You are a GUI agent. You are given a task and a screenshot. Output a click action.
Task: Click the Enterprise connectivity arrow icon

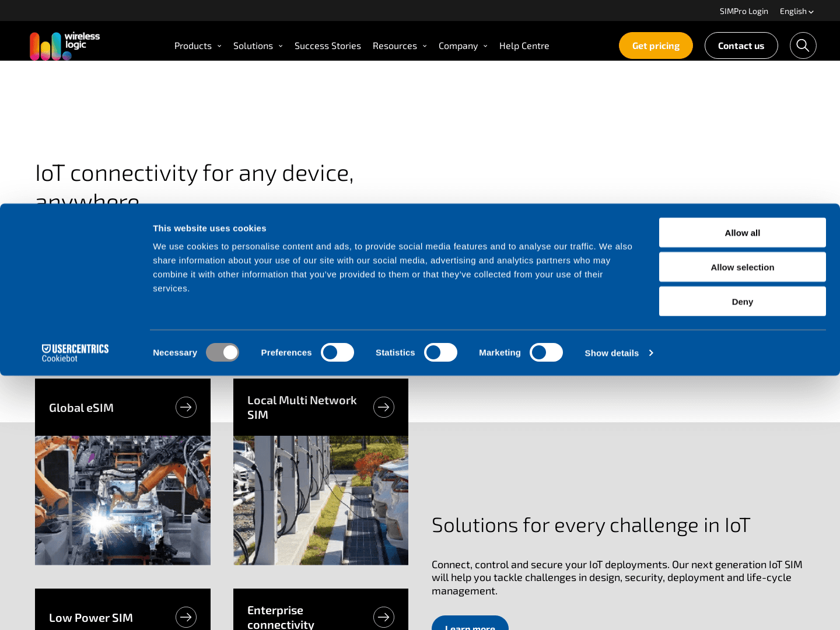click(384, 617)
